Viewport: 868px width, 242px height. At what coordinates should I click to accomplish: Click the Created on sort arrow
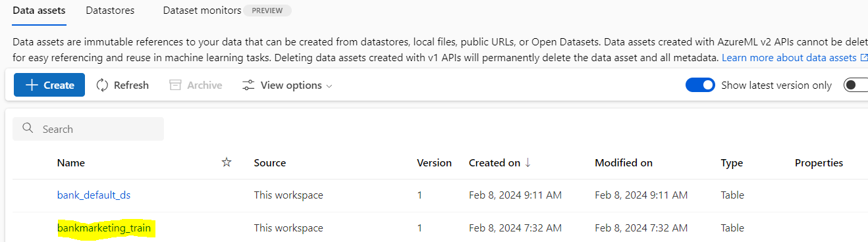coord(528,162)
